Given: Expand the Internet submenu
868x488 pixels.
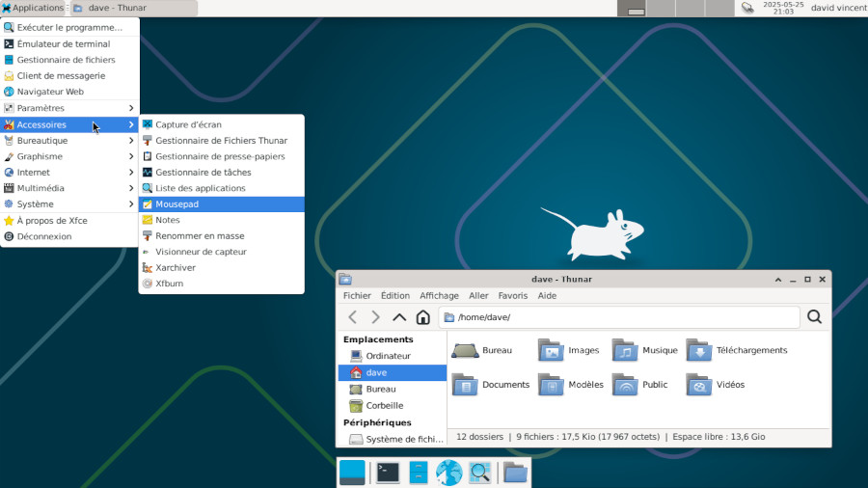Looking at the screenshot, I should [x=69, y=172].
